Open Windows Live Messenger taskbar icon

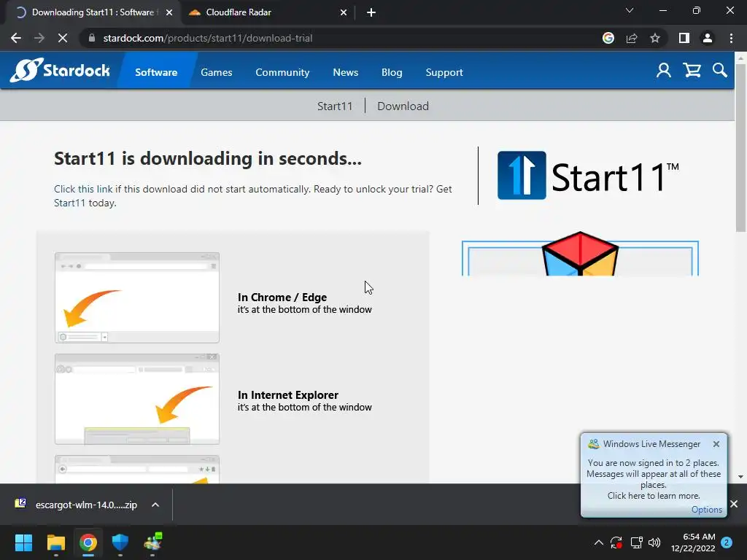(153, 542)
